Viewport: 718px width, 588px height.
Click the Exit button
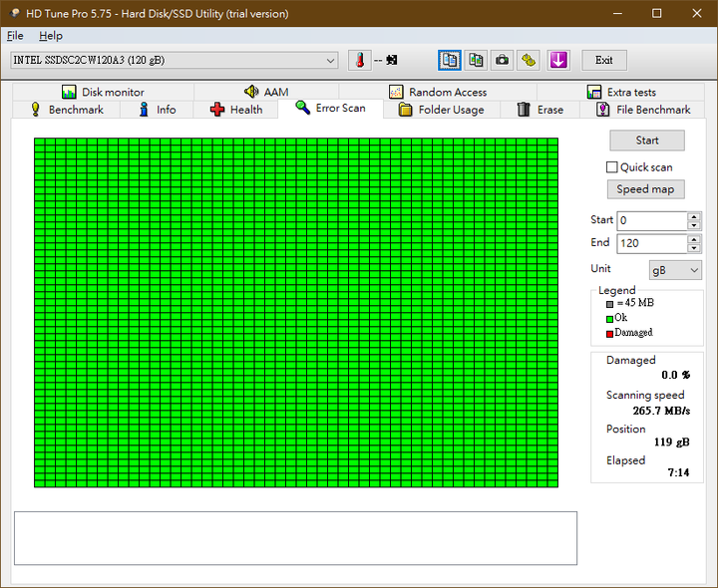coord(604,60)
